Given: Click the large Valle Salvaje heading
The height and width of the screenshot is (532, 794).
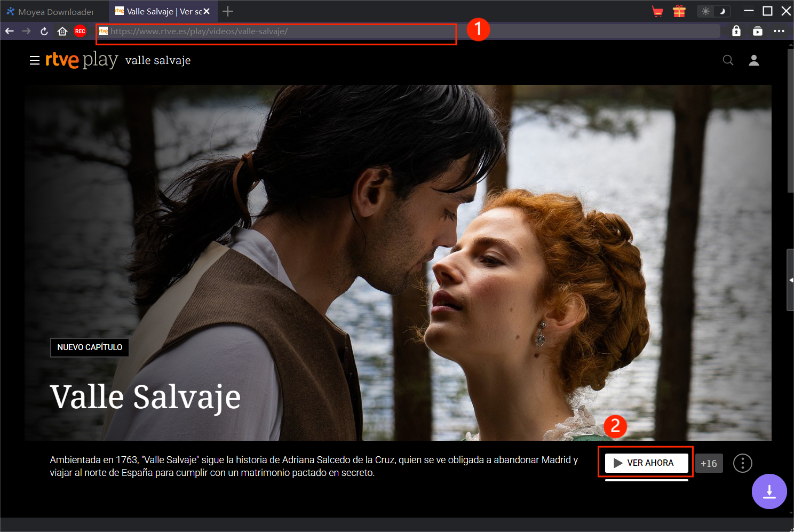Looking at the screenshot, I should [x=145, y=398].
